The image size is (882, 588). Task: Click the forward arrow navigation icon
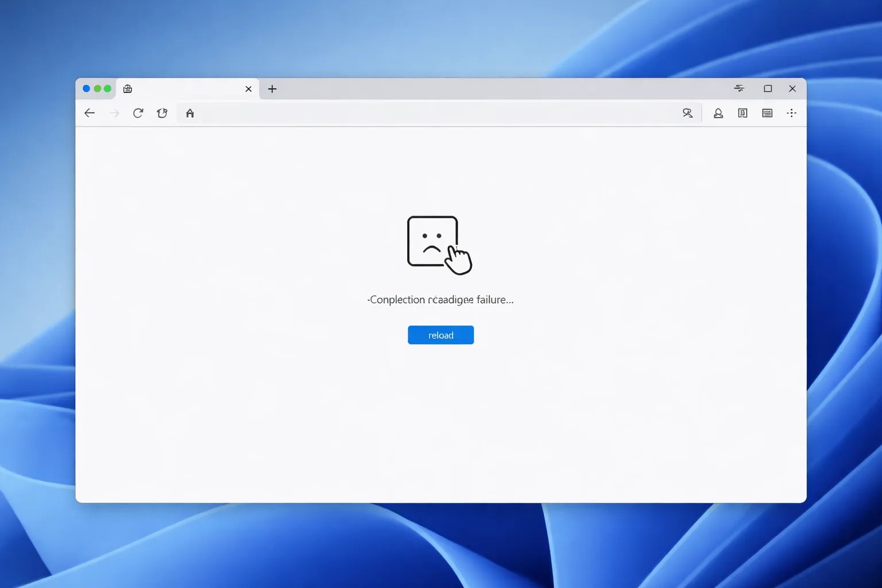[114, 113]
